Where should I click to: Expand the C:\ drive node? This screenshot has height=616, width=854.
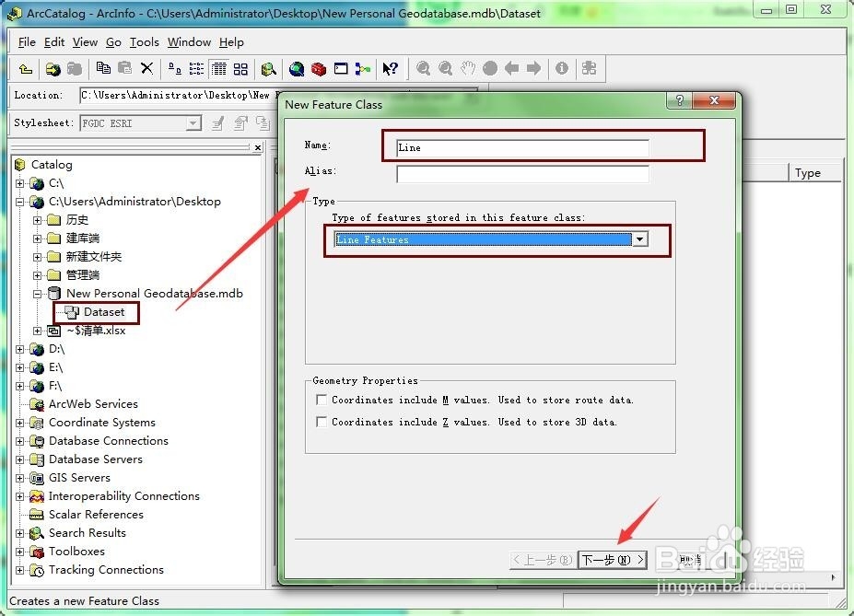click(x=20, y=183)
